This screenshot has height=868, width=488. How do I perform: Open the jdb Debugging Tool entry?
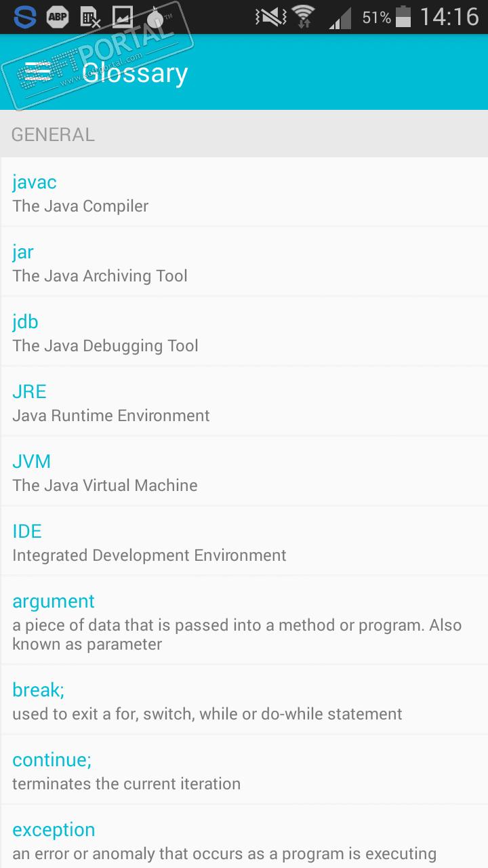click(244, 332)
